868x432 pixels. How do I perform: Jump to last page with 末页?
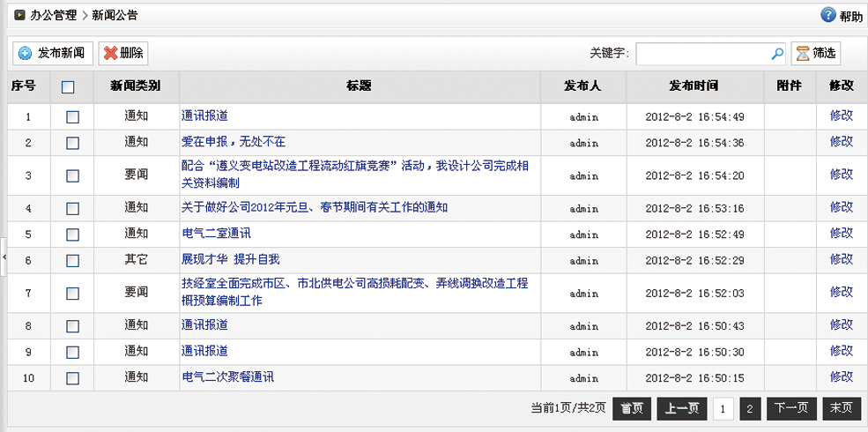840,408
